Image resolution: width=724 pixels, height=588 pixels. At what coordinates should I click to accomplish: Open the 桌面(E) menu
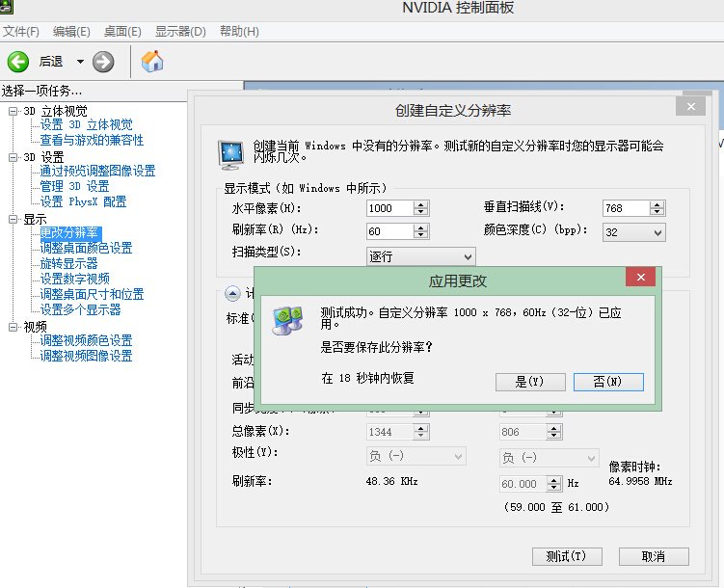[x=122, y=32]
